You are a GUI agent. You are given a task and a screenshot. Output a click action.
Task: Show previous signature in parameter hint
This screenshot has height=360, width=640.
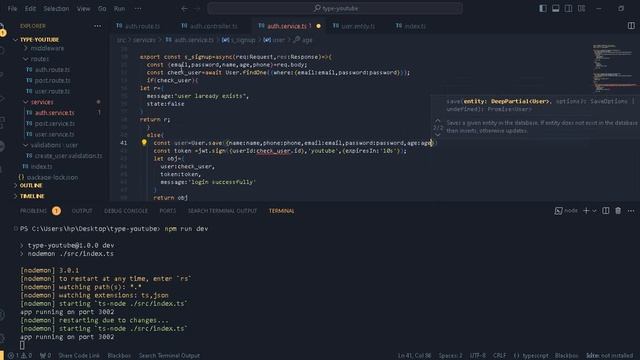click(x=438, y=121)
